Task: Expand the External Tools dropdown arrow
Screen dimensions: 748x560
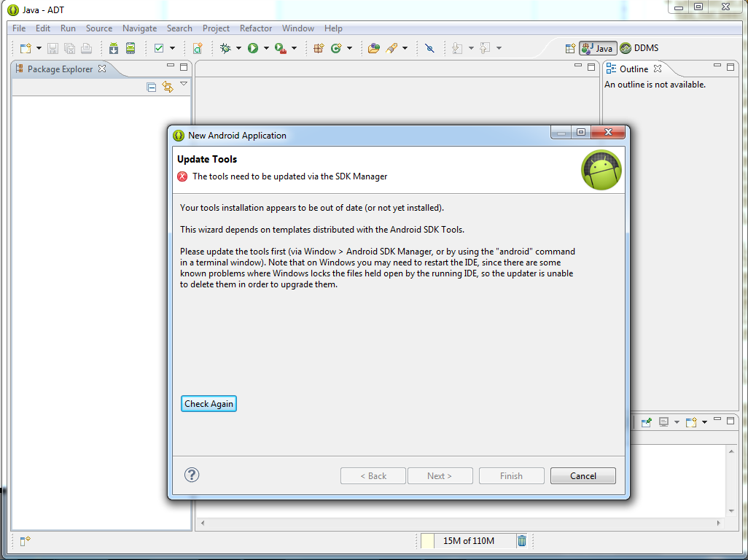Action: (x=294, y=48)
